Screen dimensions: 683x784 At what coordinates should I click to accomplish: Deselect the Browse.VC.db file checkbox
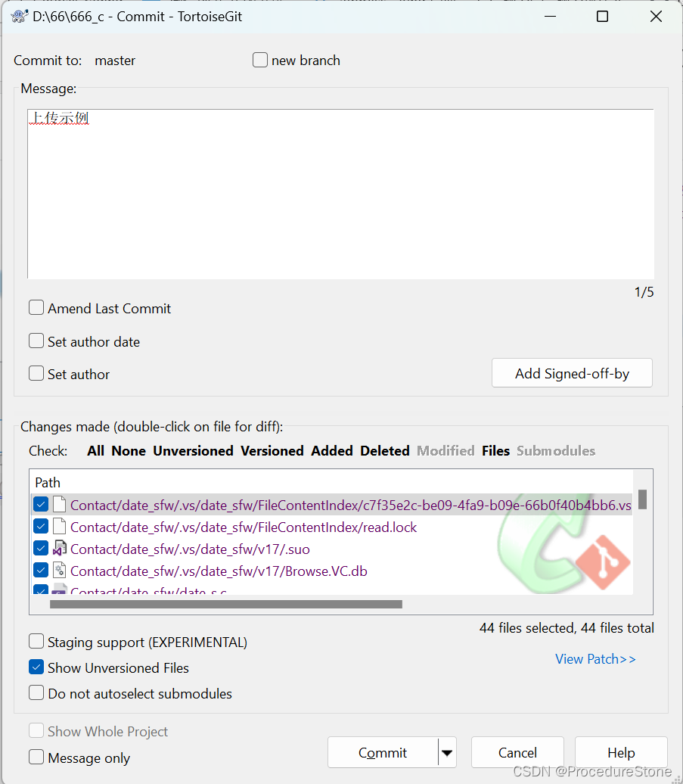coord(41,571)
